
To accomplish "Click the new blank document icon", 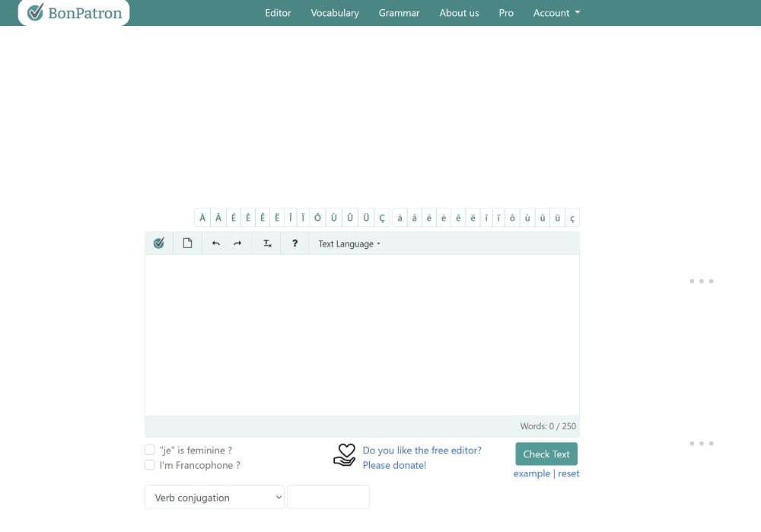I will [x=187, y=244].
